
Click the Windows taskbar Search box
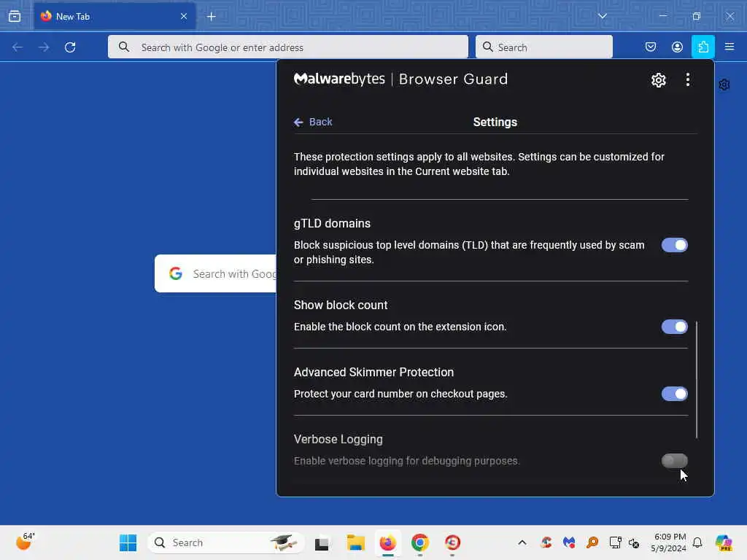226,542
